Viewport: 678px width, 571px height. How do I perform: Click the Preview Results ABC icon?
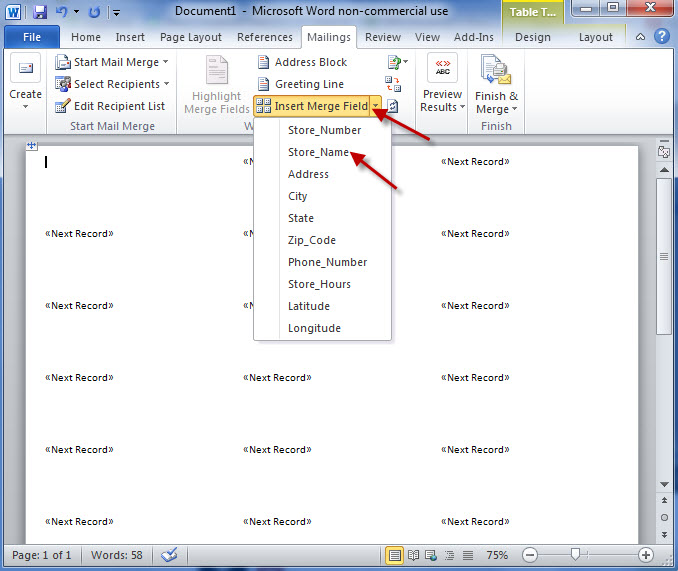pyautogui.click(x=442, y=68)
